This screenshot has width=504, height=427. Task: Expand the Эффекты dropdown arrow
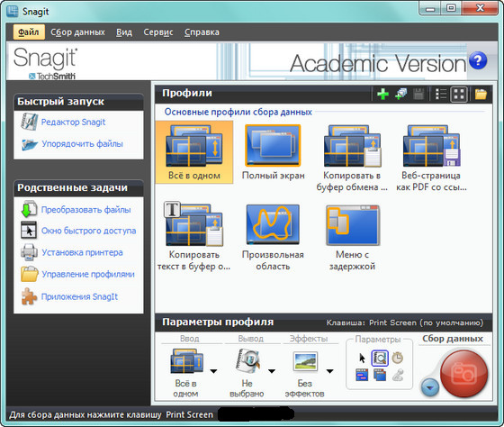(329, 371)
